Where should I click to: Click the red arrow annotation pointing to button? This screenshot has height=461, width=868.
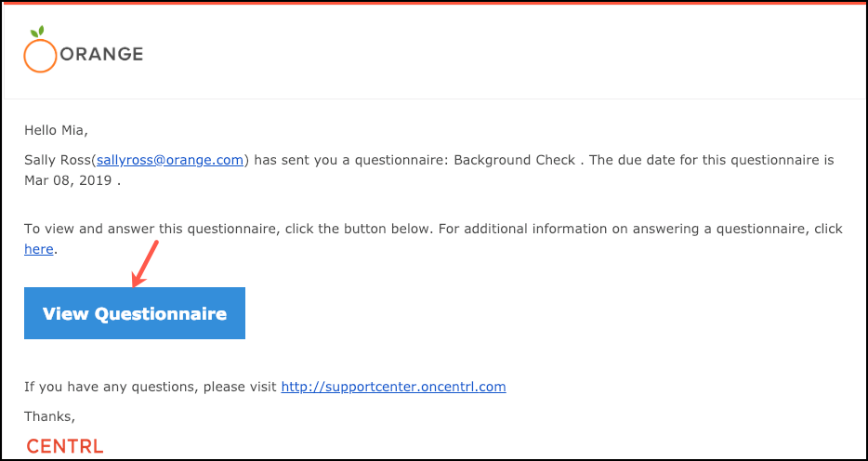click(x=145, y=264)
